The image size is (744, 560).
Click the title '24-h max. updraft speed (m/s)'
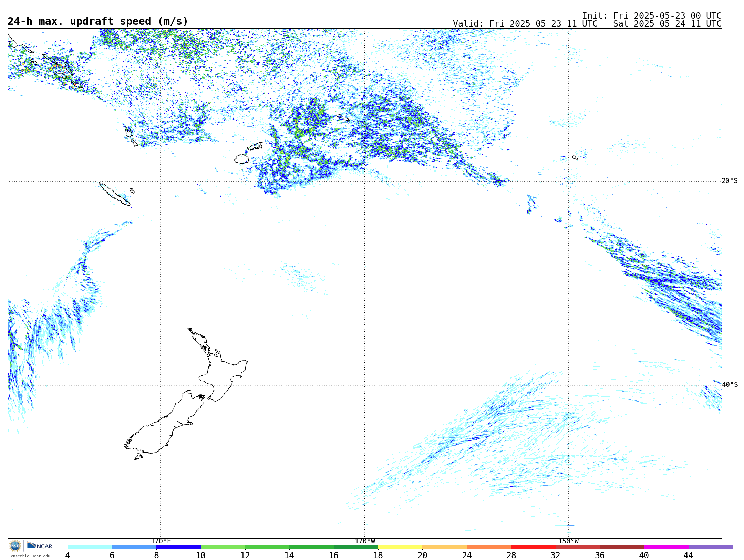tap(98, 21)
